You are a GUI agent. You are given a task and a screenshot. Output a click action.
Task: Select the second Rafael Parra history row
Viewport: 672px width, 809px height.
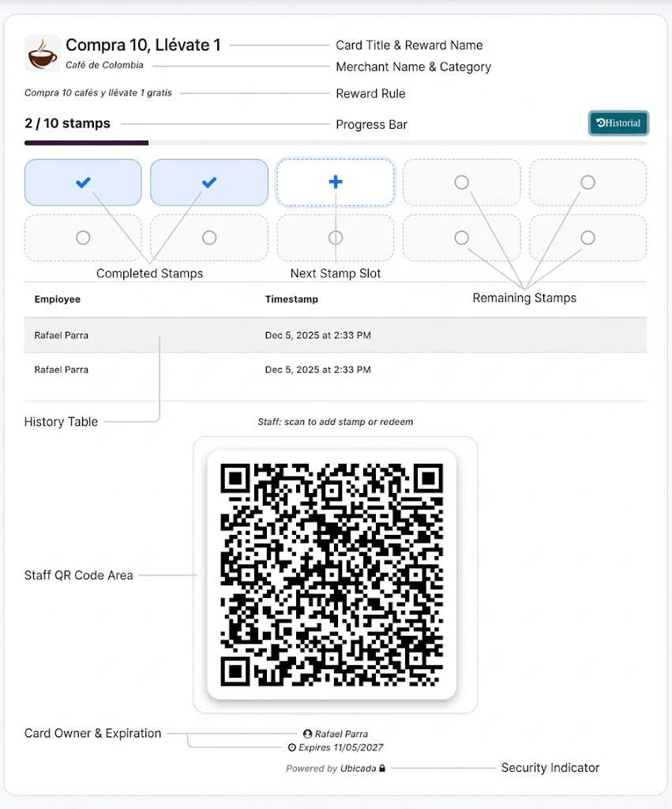tap(335, 370)
